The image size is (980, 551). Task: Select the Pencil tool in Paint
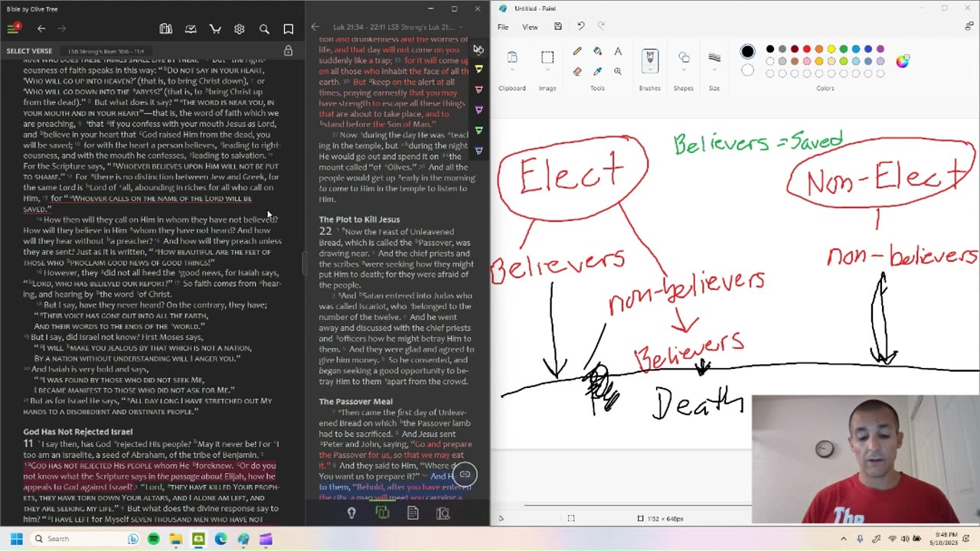pos(577,51)
